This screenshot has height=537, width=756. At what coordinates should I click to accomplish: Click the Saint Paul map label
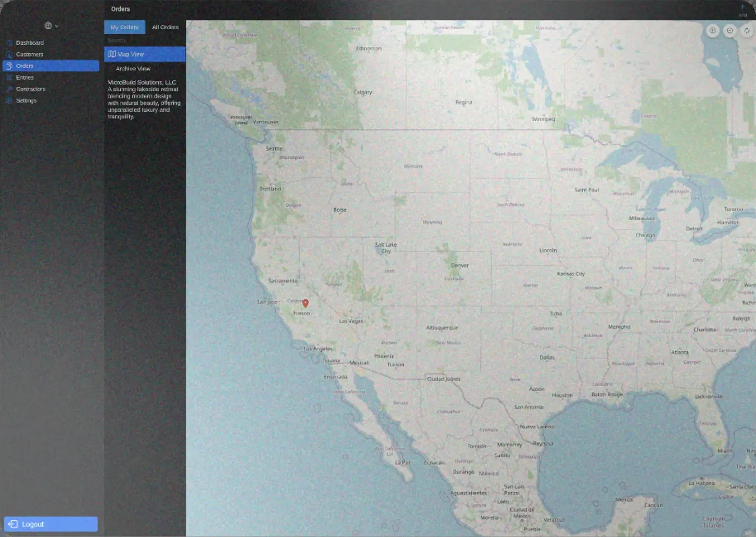click(587, 190)
